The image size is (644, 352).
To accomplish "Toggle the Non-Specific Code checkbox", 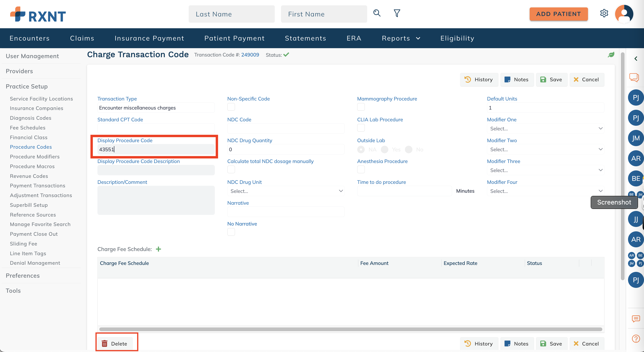I will [231, 107].
